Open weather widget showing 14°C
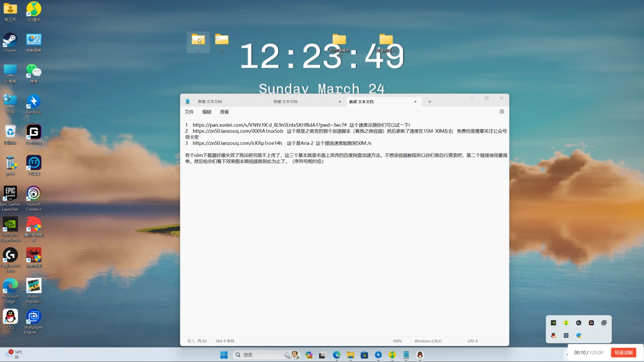This screenshot has width=644, height=362. click(14, 354)
